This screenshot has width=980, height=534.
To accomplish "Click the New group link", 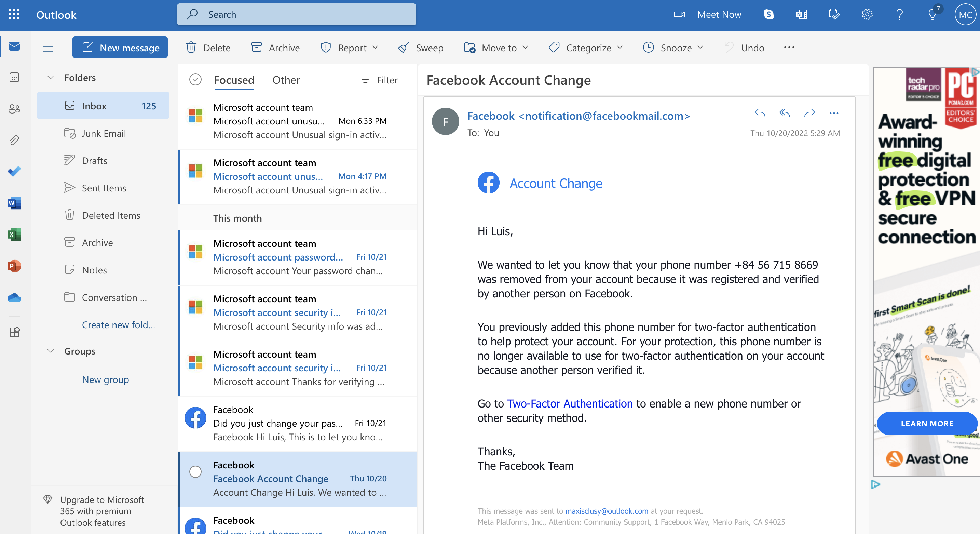I will tap(105, 380).
